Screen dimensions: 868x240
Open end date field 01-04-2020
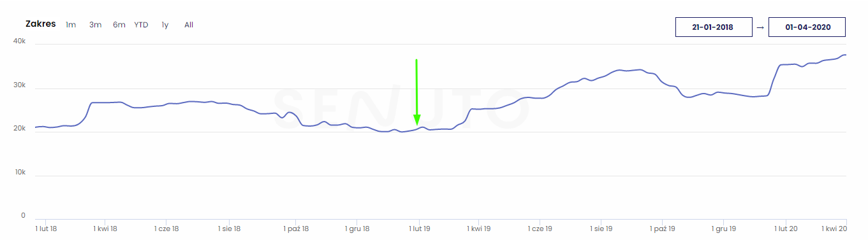click(807, 27)
